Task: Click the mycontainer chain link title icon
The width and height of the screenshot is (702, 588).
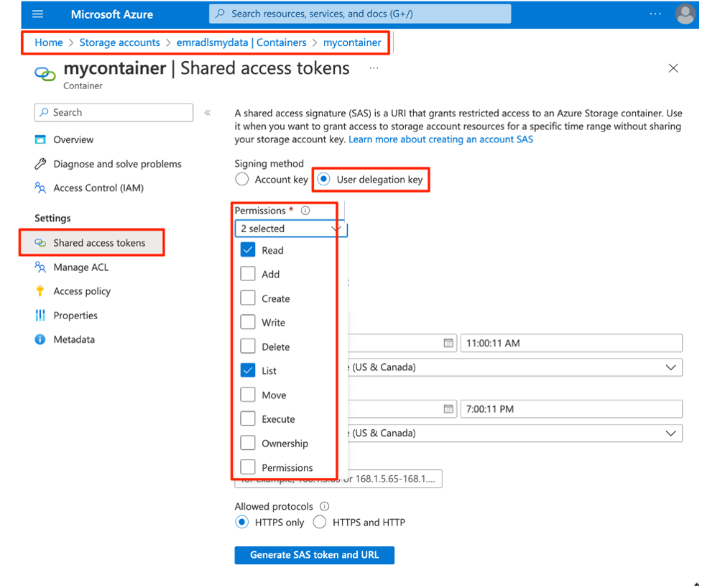Action: click(45, 74)
